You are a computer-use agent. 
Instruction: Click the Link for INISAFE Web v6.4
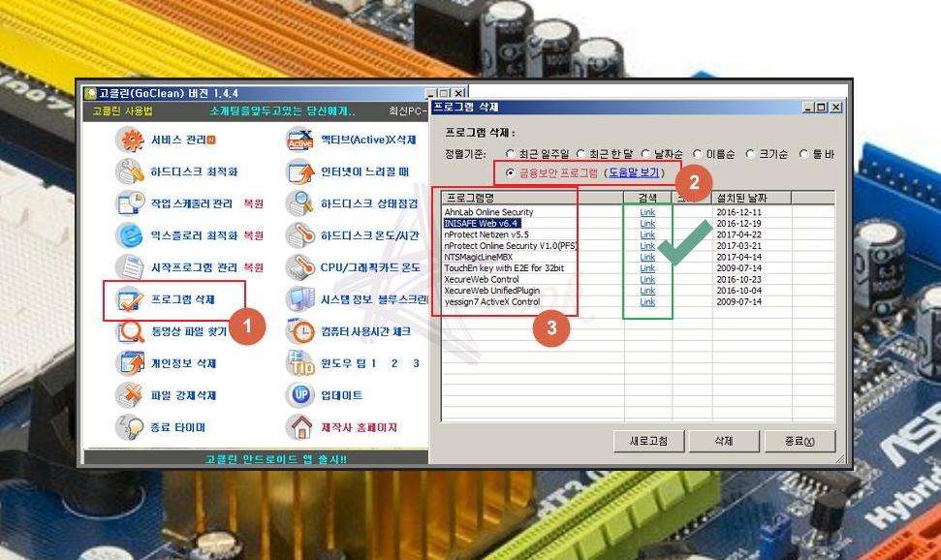[x=647, y=223]
